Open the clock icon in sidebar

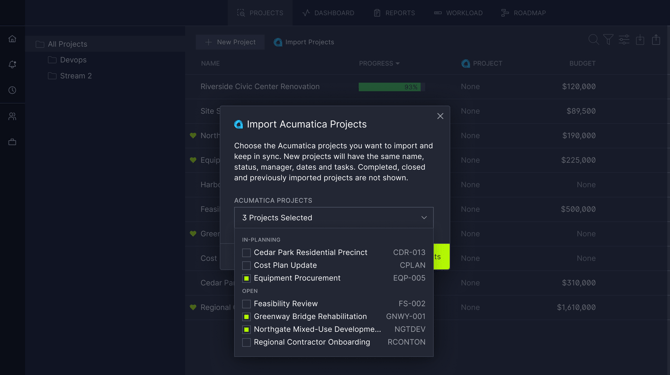12,90
